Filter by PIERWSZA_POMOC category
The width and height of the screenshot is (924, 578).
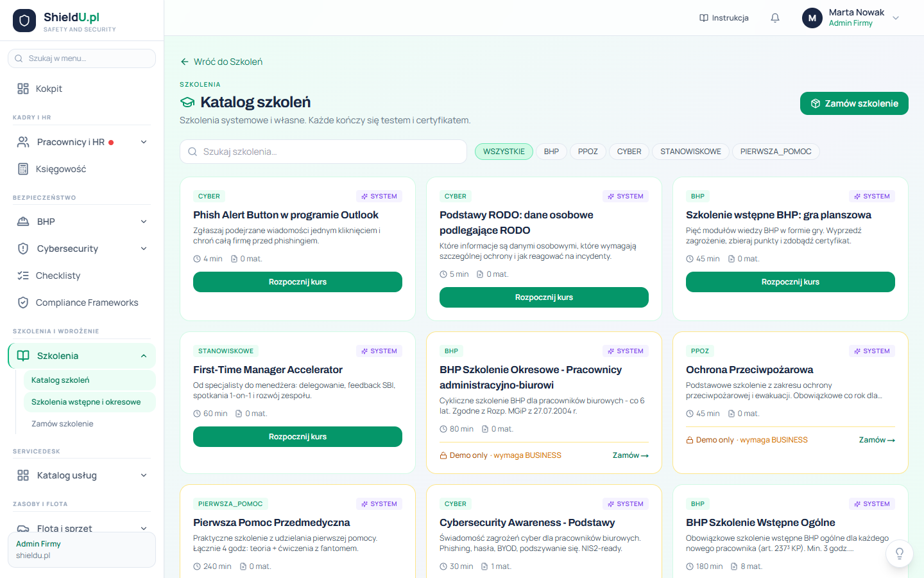[776, 152]
